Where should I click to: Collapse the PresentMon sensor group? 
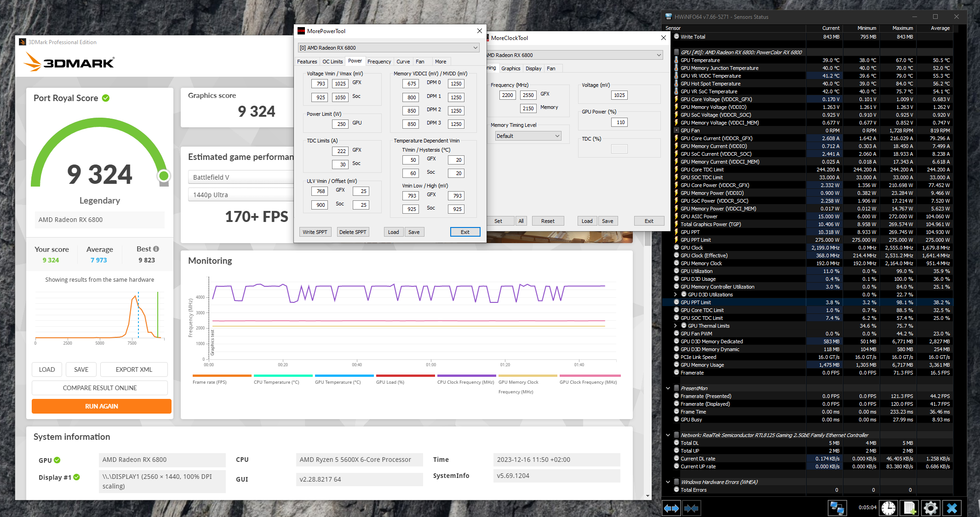point(668,388)
